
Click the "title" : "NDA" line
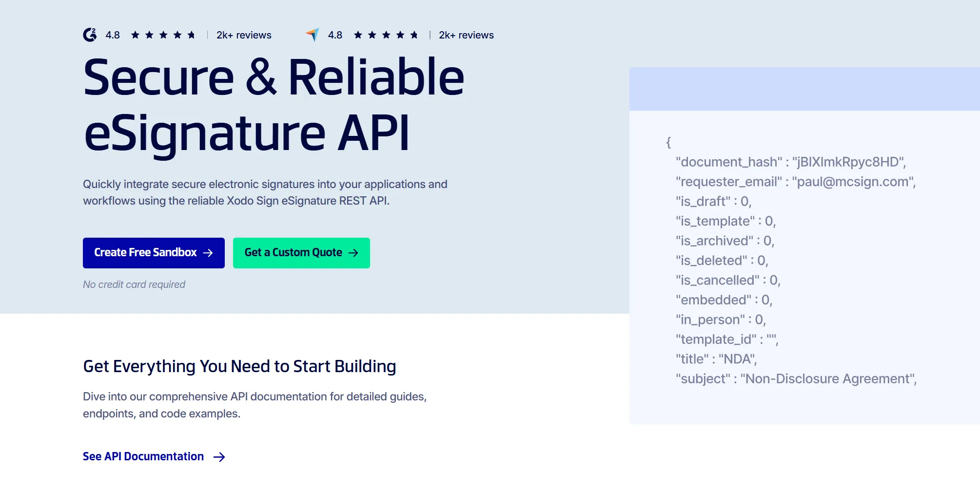716,359
